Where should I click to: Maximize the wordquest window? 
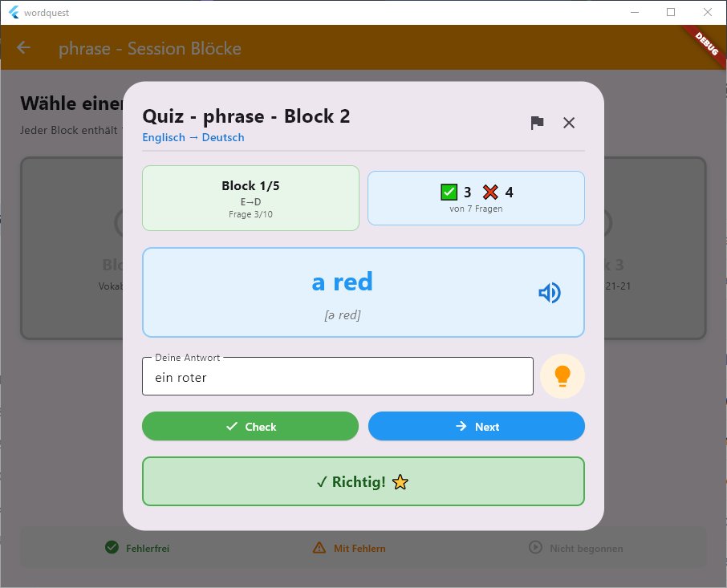click(x=671, y=13)
